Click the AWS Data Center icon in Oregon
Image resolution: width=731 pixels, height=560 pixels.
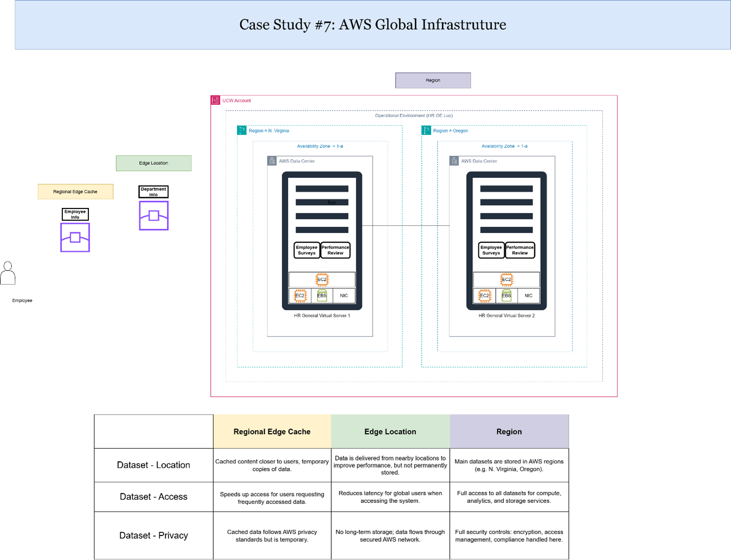coord(454,161)
